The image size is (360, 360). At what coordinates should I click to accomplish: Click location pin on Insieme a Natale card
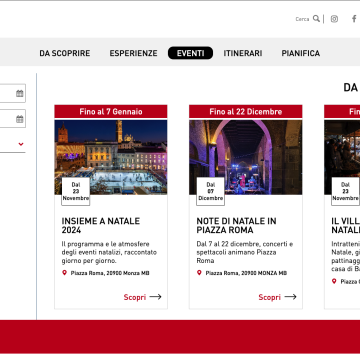pos(65,273)
